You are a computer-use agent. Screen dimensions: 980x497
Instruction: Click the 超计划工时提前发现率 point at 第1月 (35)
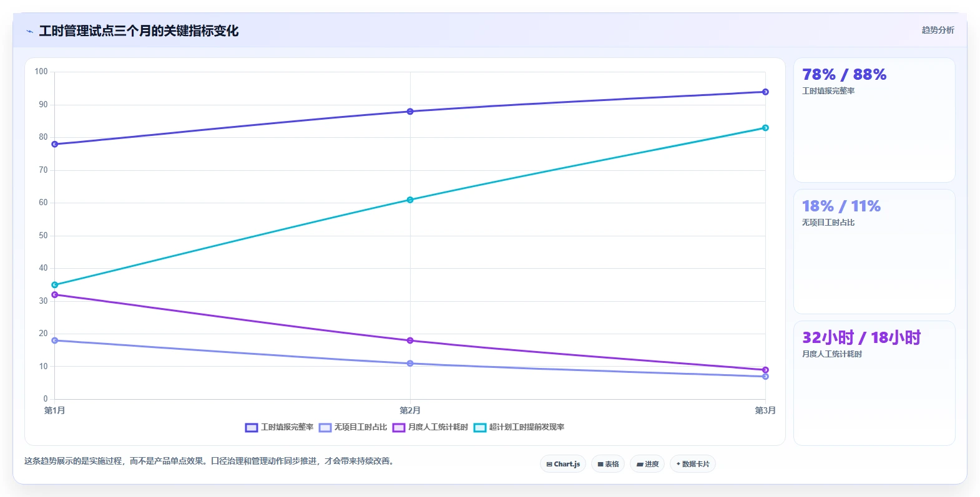55,285
